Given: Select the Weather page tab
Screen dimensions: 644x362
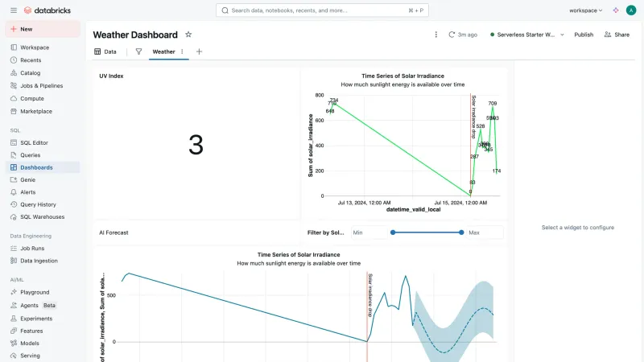Looking at the screenshot, I should point(164,51).
